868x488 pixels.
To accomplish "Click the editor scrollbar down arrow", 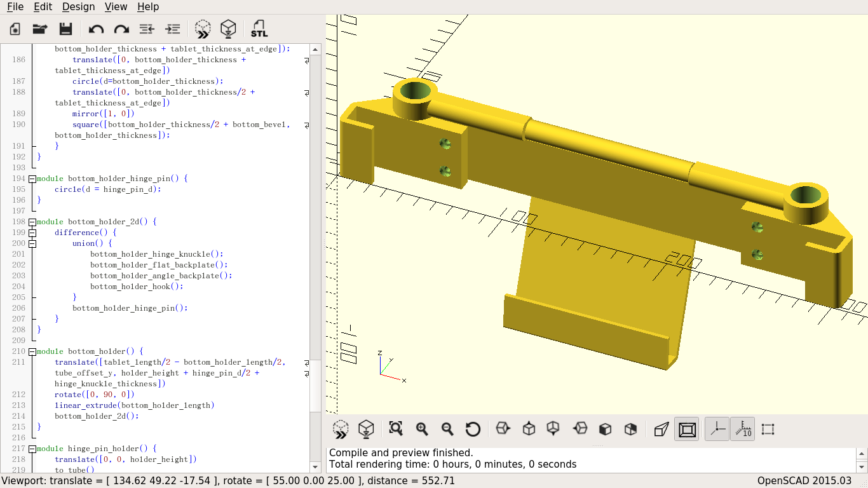I will (315, 468).
